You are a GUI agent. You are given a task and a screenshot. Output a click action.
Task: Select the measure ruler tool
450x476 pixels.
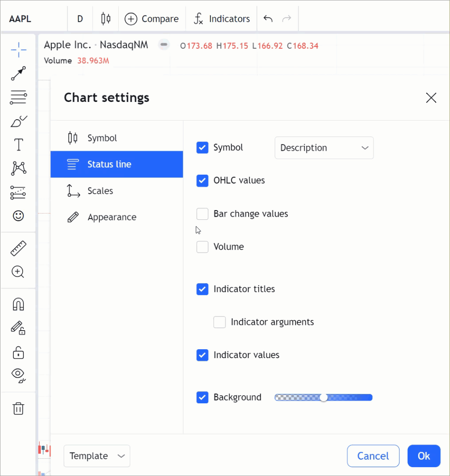[18, 248]
